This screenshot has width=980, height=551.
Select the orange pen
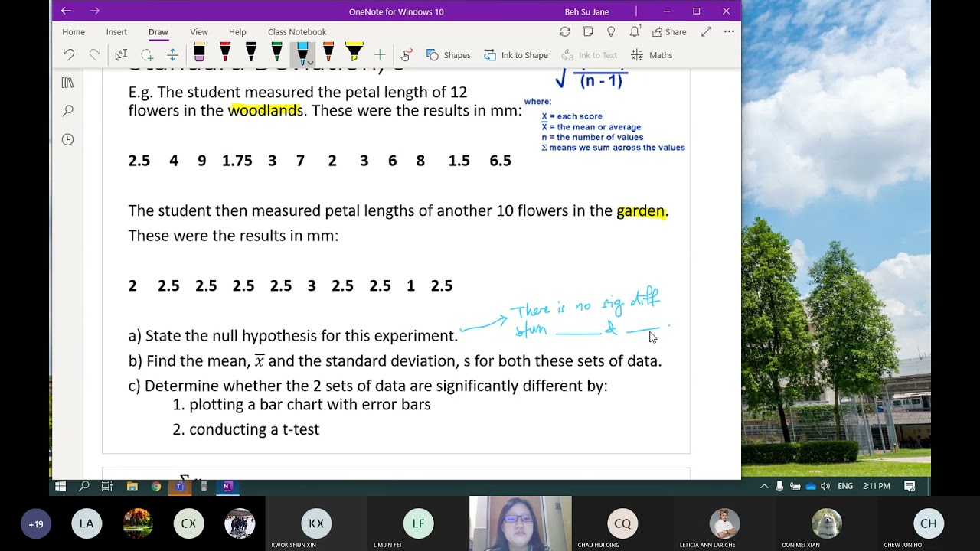tap(328, 53)
